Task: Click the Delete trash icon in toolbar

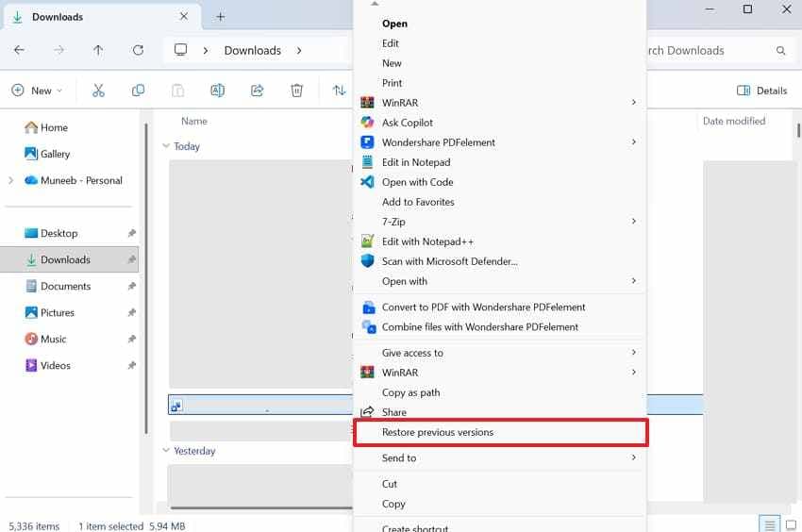Action: coord(296,91)
